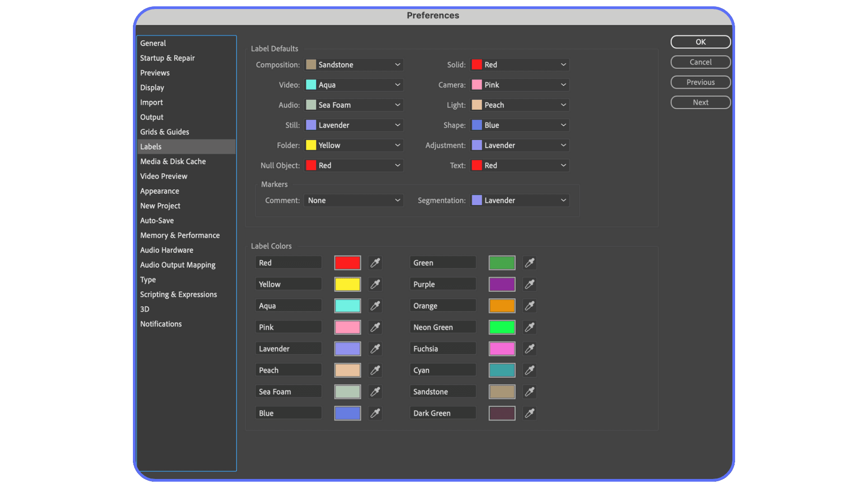Pick a new Neon Green using its eyedropper

click(529, 327)
